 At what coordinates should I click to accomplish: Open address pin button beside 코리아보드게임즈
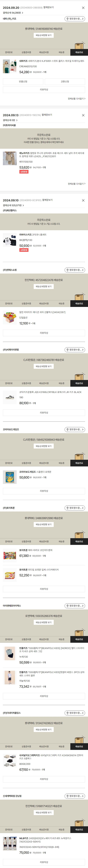75,430
